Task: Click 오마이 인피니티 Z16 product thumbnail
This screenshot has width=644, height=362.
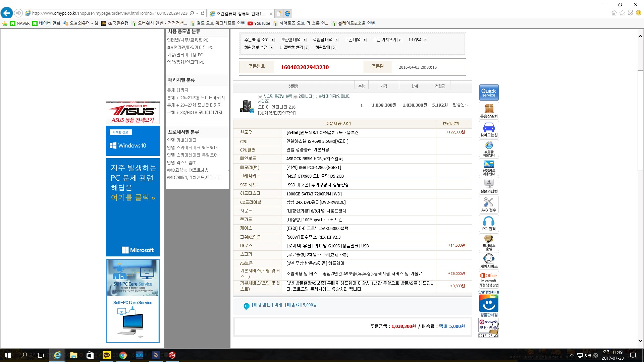Action: tap(247, 106)
